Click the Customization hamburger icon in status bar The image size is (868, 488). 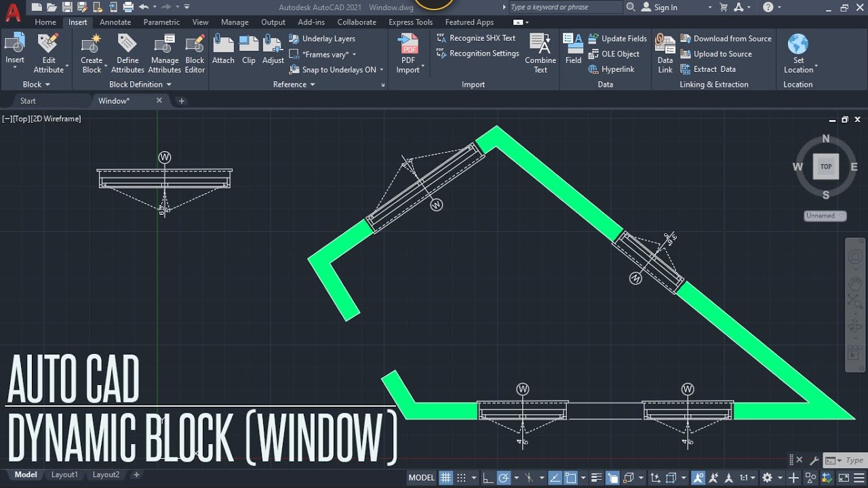pyautogui.click(x=859, y=477)
